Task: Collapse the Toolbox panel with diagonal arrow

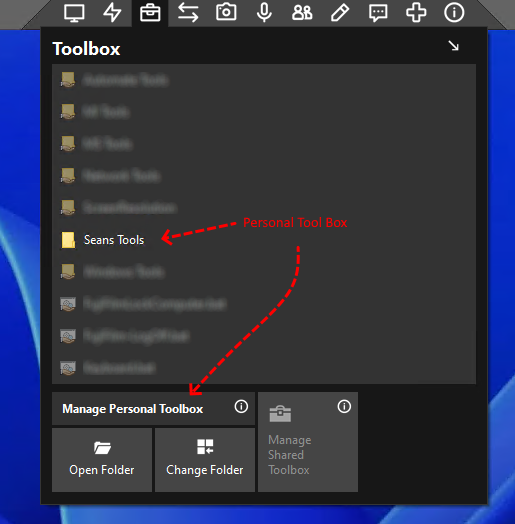Action: pos(454,46)
